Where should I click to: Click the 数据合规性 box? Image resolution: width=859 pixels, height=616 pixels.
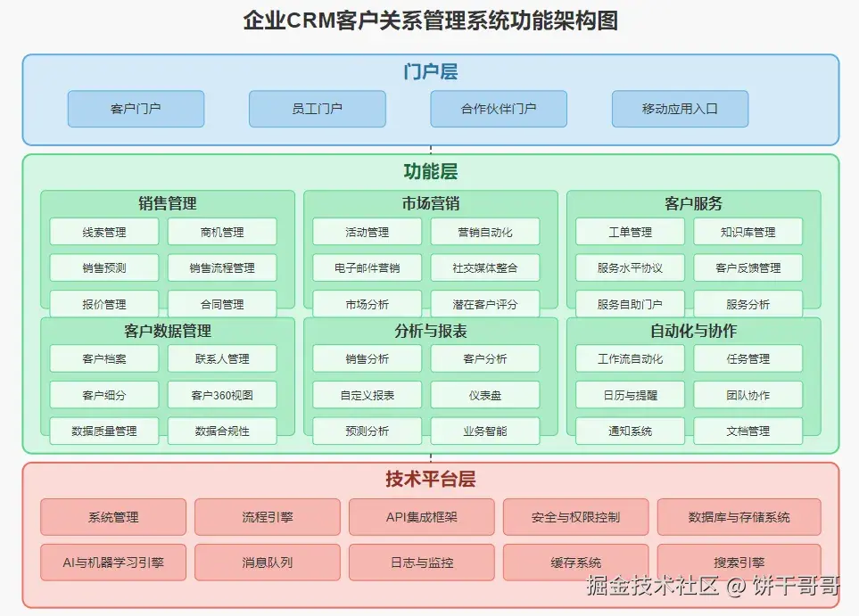[x=222, y=431]
